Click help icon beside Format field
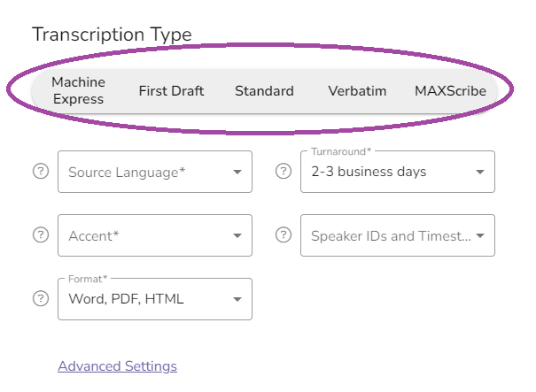Viewport: 536px width, 392px height. pyautogui.click(x=41, y=298)
